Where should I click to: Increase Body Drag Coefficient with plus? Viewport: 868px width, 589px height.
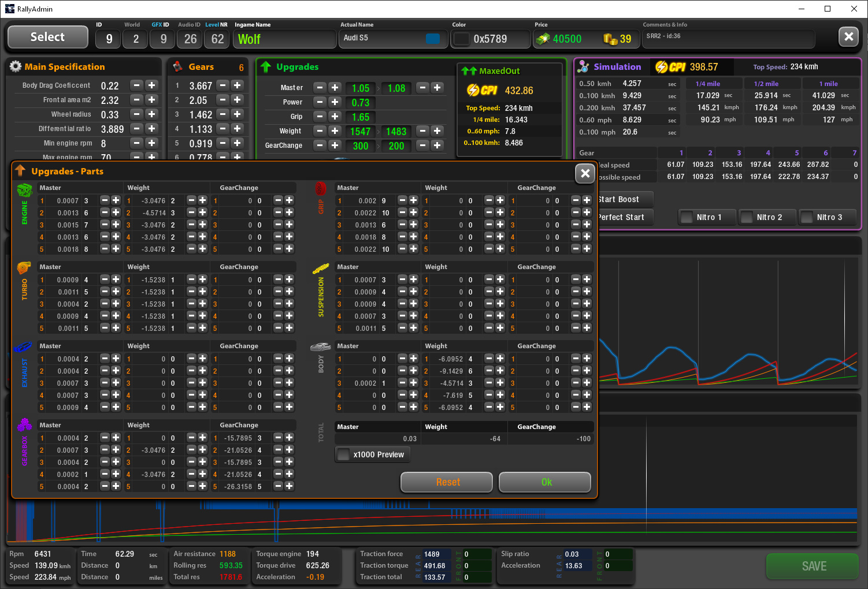pyautogui.click(x=152, y=85)
